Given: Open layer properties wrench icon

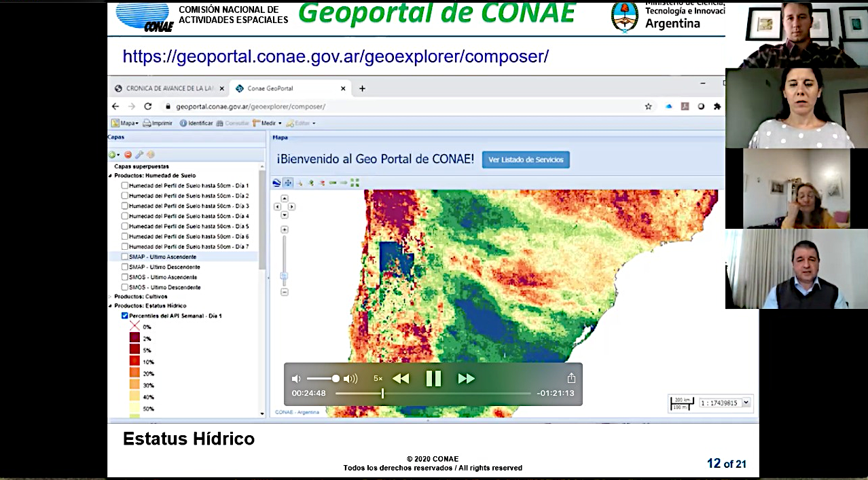Looking at the screenshot, I should [139, 155].
